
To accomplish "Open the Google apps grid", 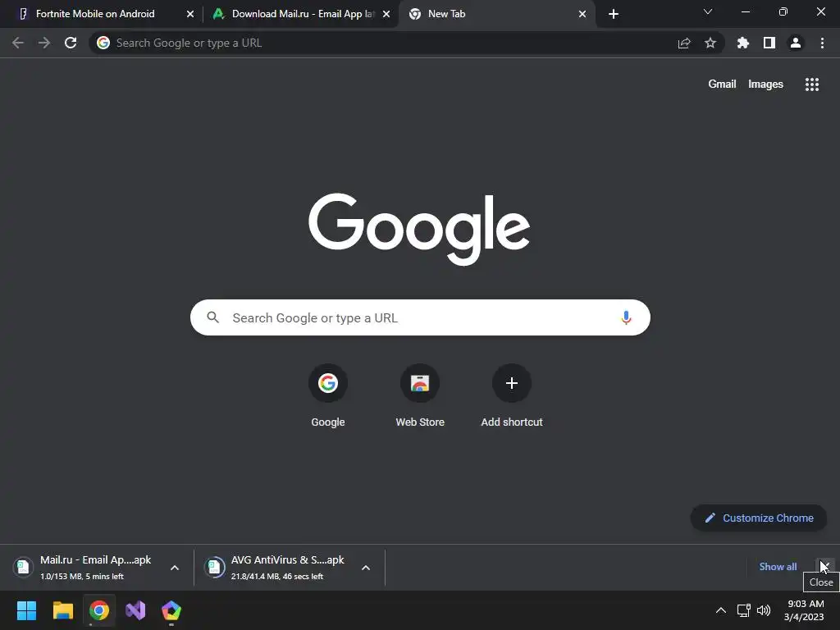I will (x=812, y=84).
